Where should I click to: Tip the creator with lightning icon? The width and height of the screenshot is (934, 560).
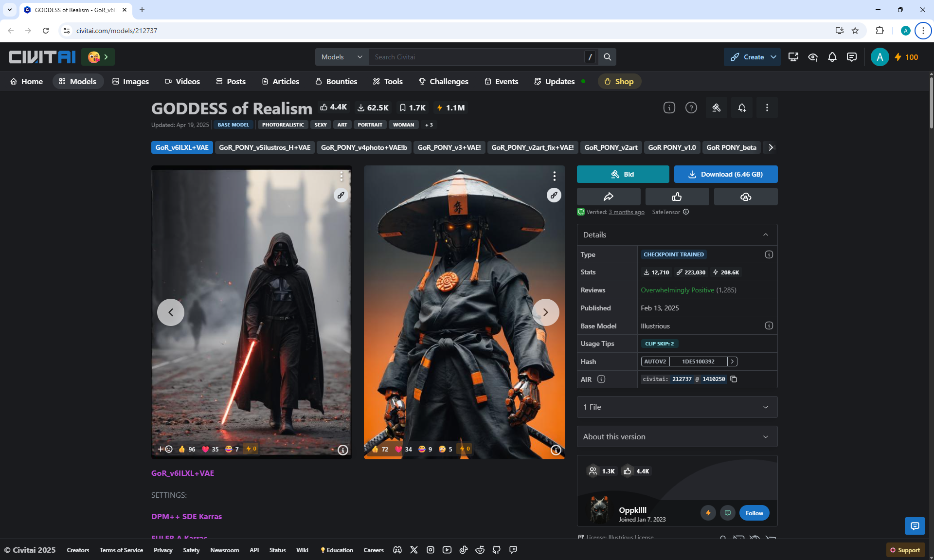pyautogui.click(x=708, y=513)
